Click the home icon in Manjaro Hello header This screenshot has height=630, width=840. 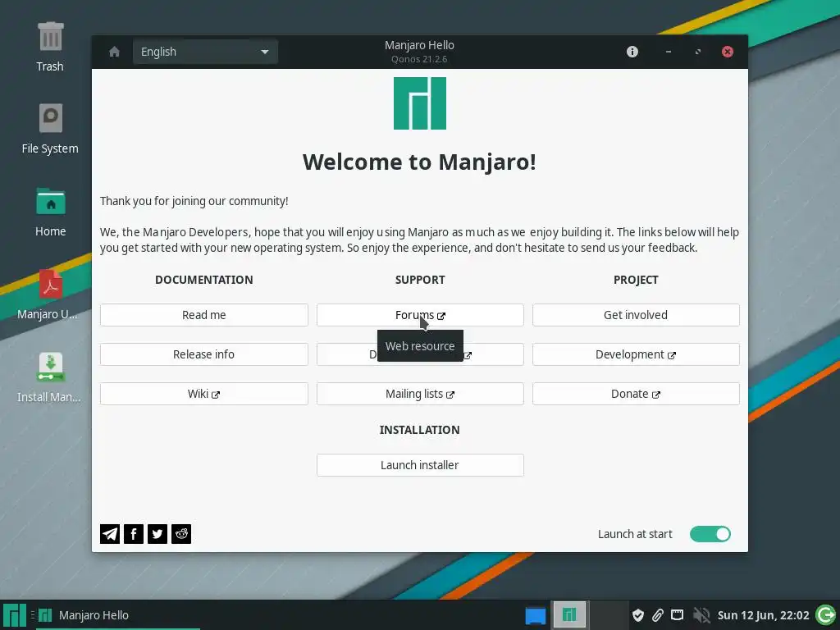[x=114, y=52]
